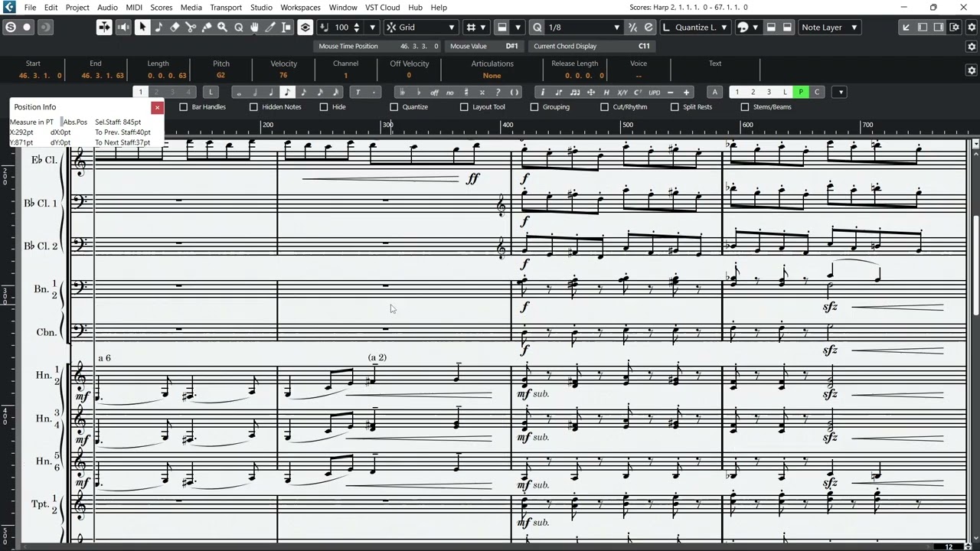Select the Hand grabber tool
This screenshot has height=551, width=980.
click(255, 28)
